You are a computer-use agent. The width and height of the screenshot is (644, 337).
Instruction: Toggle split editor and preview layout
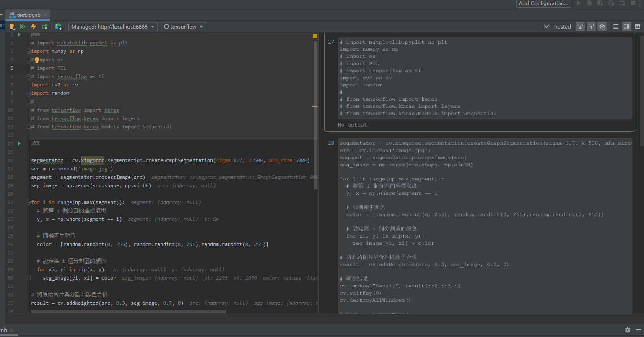coord(627,26)
